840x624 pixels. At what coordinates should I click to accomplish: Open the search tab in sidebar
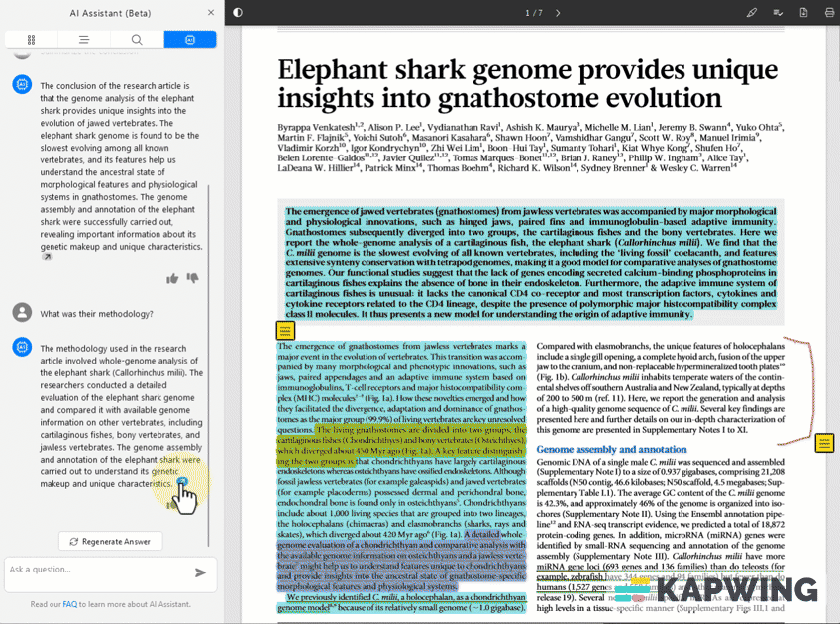[x=137, y=39]
